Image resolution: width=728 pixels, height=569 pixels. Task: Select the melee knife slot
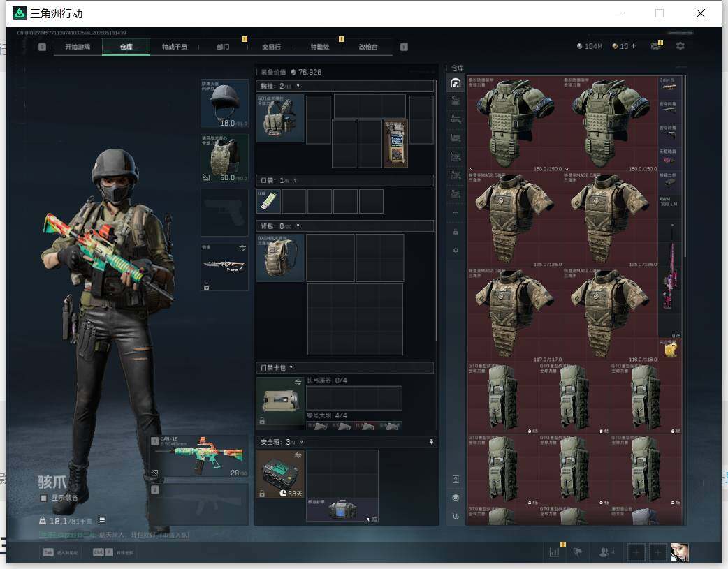point(224,267)
